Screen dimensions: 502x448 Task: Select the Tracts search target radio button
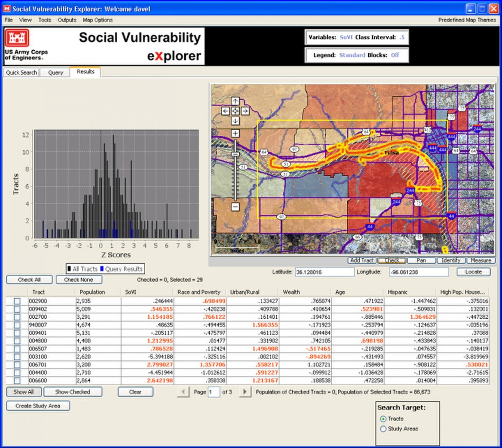pyautogui.click(x=383, y=419)
